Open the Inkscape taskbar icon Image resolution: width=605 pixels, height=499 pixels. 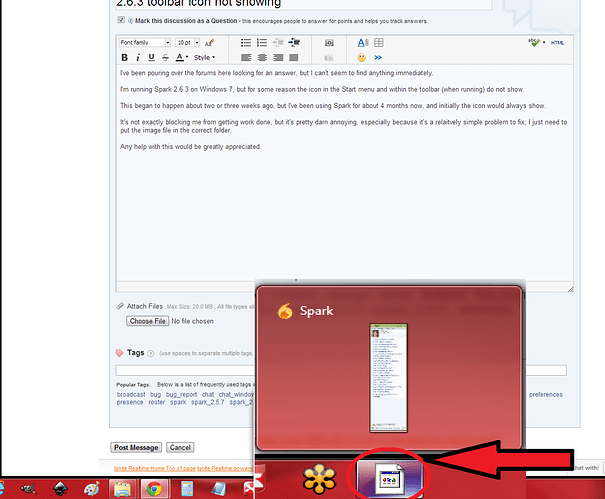coord(60,489)
